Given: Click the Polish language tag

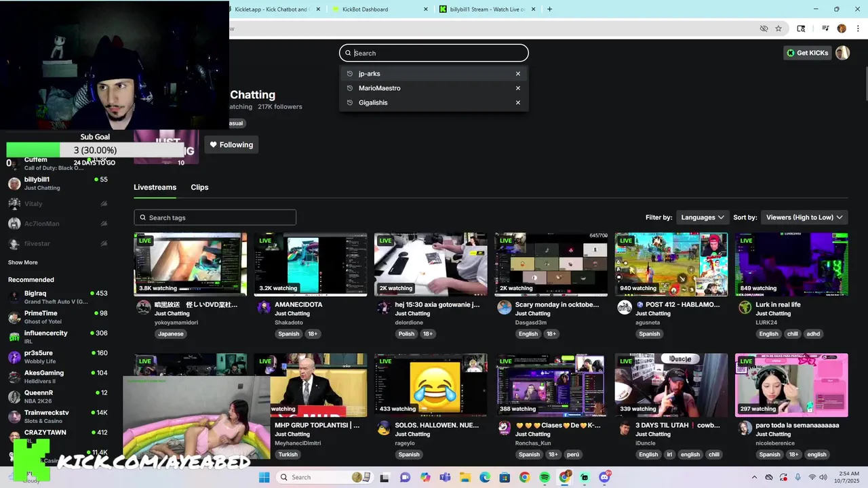Looking at the screenshot, I should 406,334.
